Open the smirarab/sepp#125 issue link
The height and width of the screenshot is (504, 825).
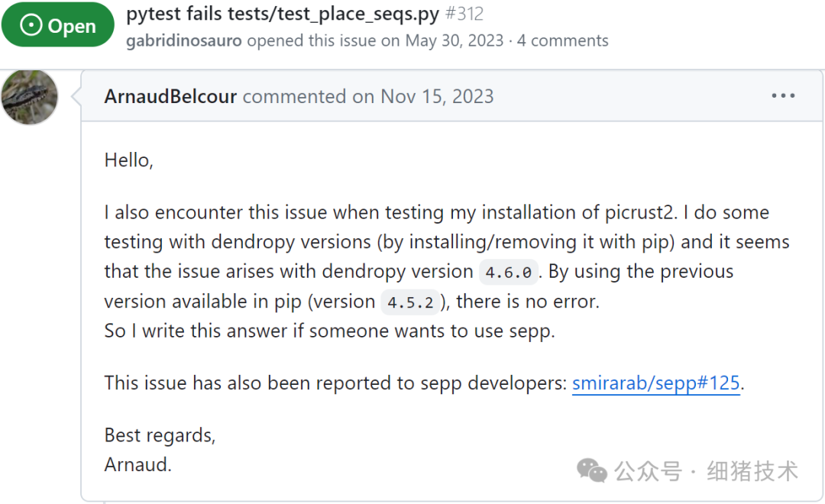click(x=656, y=383)
